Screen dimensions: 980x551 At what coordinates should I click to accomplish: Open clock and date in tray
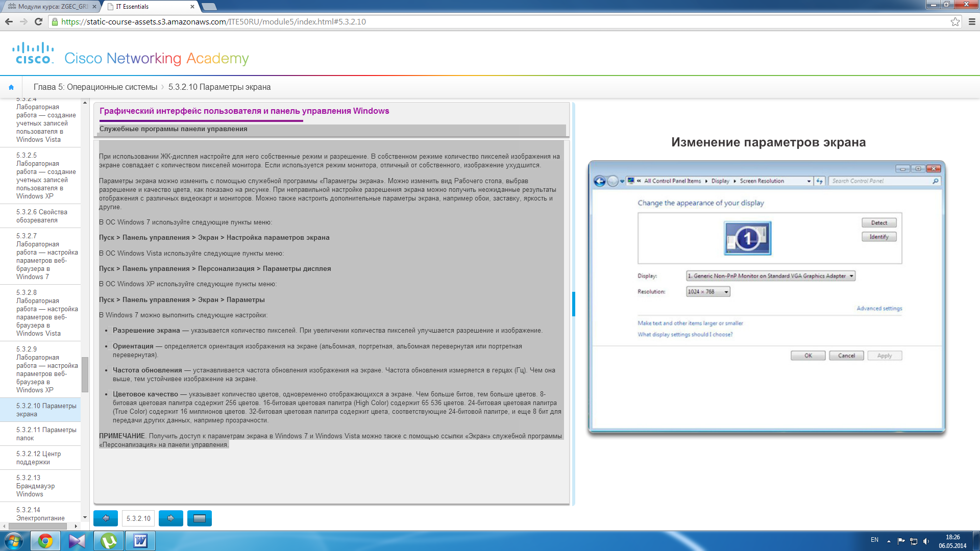pyautogui.click(x=952, y=541)
